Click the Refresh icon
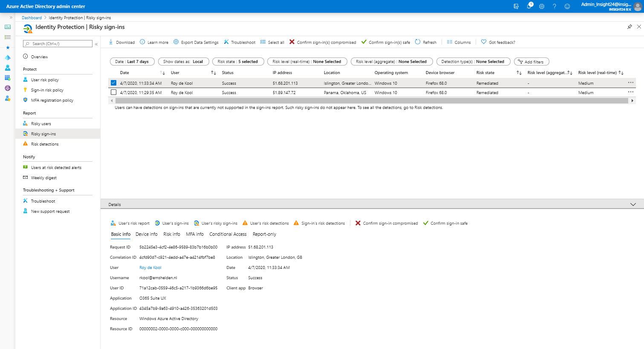This screenshot has height=349, width=644. point(418,42)
